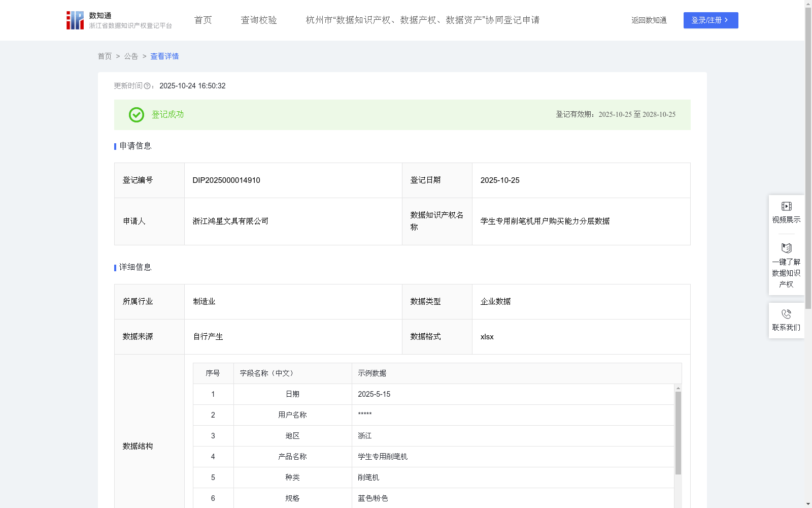The height and width of the screenshot is (508, 812).
Task: Click applicant 浙江鸿星文具有限公司
Action: (x=230, y=221)
